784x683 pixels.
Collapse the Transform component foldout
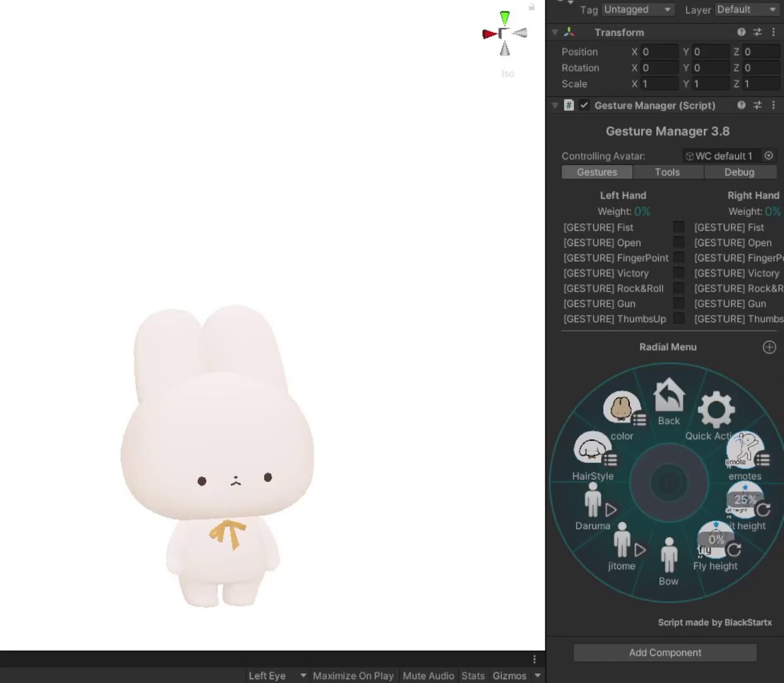[x=555, y=32]
